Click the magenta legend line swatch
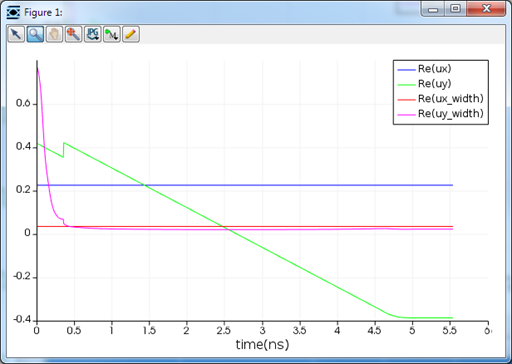Screen dimensions: 512x364 tap(406, 115)
